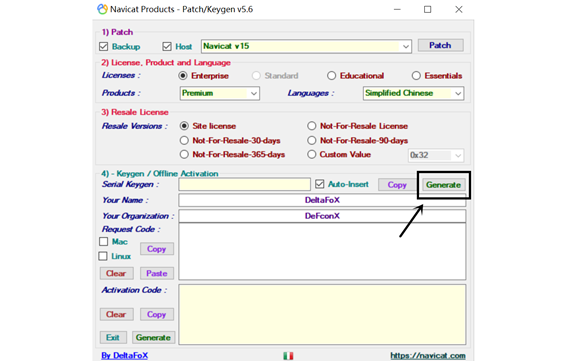
Task: Minimize the Patch/Keygen window
Action: (x=397, y=9)
